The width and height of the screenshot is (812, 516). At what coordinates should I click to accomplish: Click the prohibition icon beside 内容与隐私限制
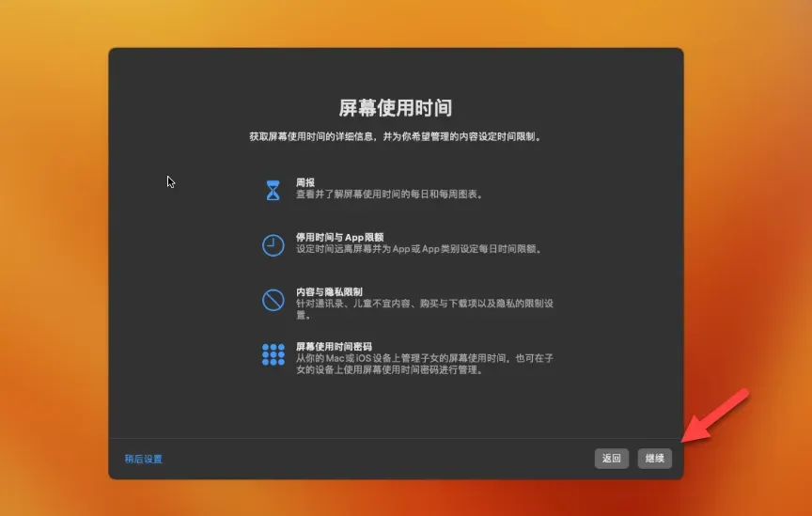pyautogui.click(x=273, y=300)
